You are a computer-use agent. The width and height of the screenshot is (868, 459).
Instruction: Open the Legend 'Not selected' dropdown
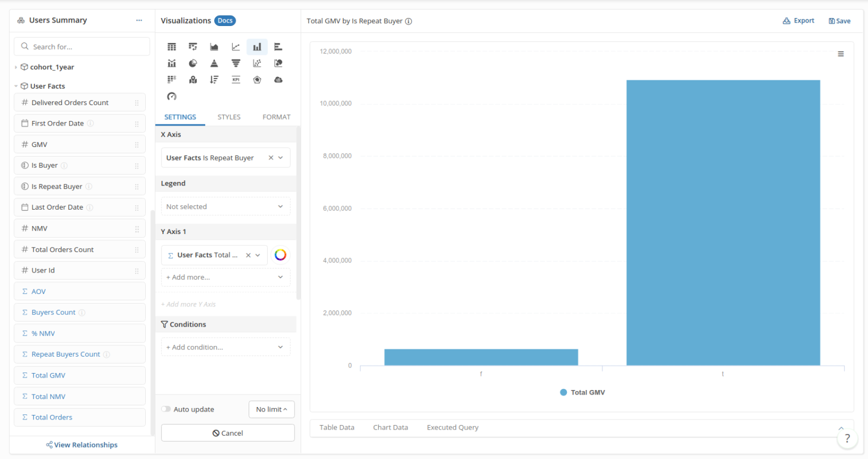(225, 207)
